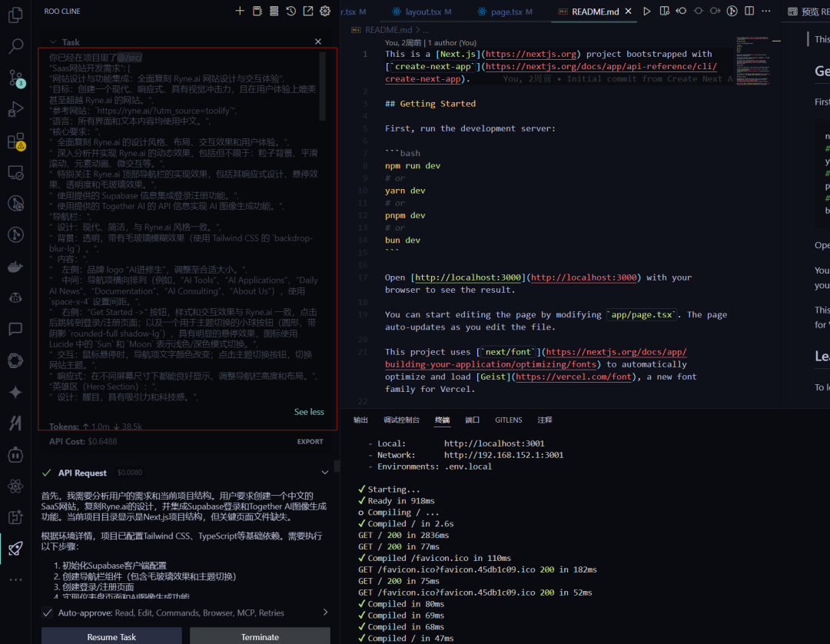This screenshot has height=644, width=830.
Task: Expand Auto-approve options arrow
Action: 325,612
